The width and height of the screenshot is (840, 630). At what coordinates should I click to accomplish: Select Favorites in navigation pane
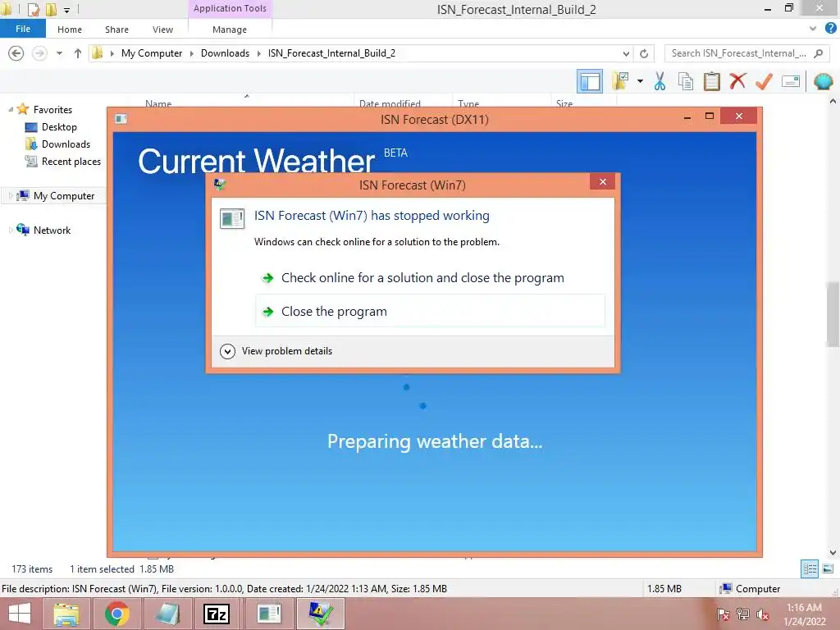click(52, 109)
